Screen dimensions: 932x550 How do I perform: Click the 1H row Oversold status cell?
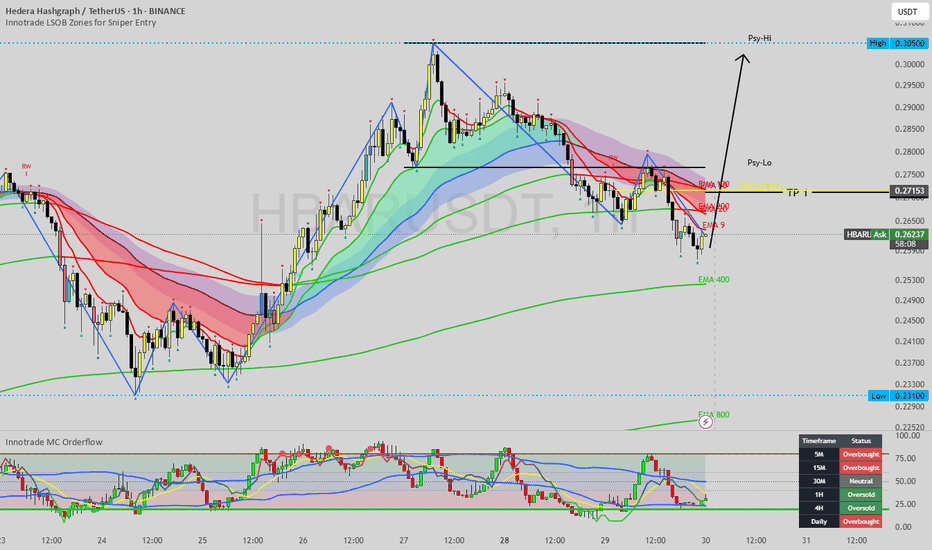(861, 495)
